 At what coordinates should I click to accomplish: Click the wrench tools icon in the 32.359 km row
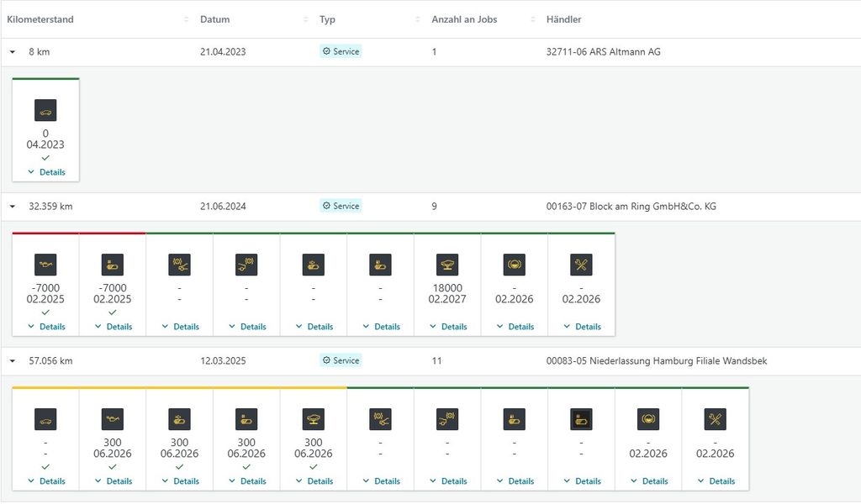pyautogui.click(x=581, y=265)
